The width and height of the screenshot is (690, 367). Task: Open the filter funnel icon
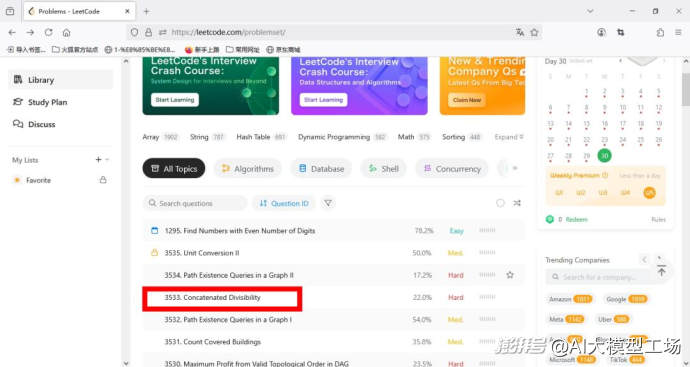pyautogui.click(x=328, y=203)
